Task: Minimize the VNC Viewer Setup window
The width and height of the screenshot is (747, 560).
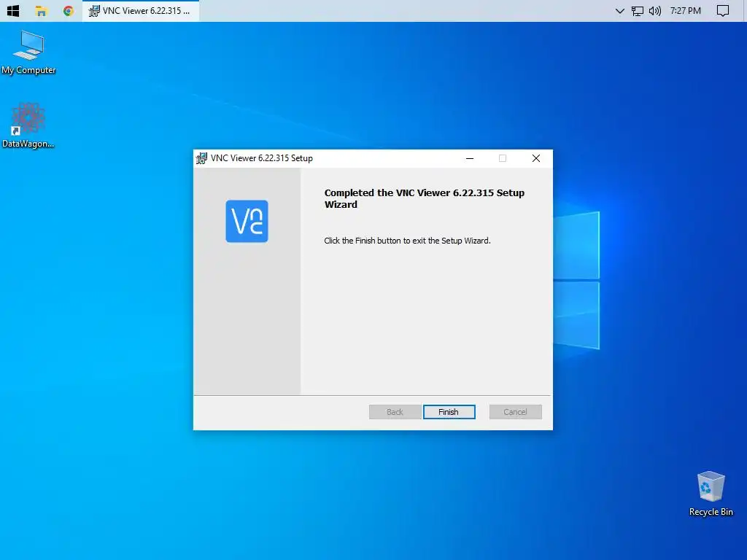Action: click(x=470, y=158)
